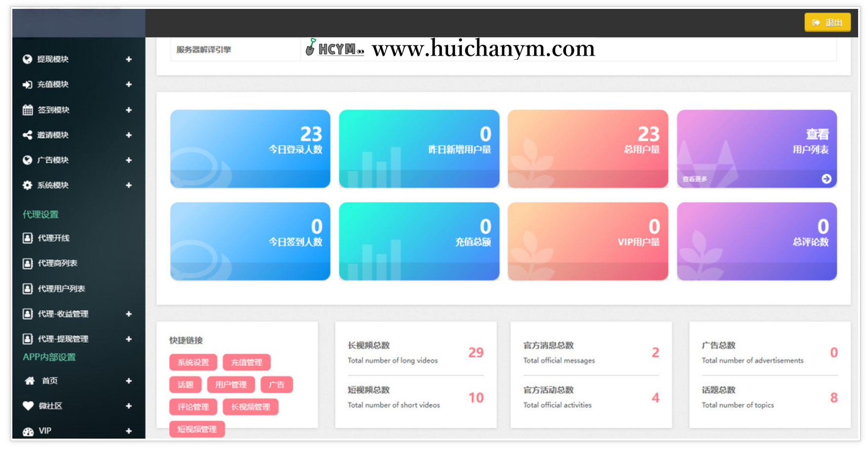Click the calendar icon beside 签到模块
Screen dimensions: 868x450
26,110
